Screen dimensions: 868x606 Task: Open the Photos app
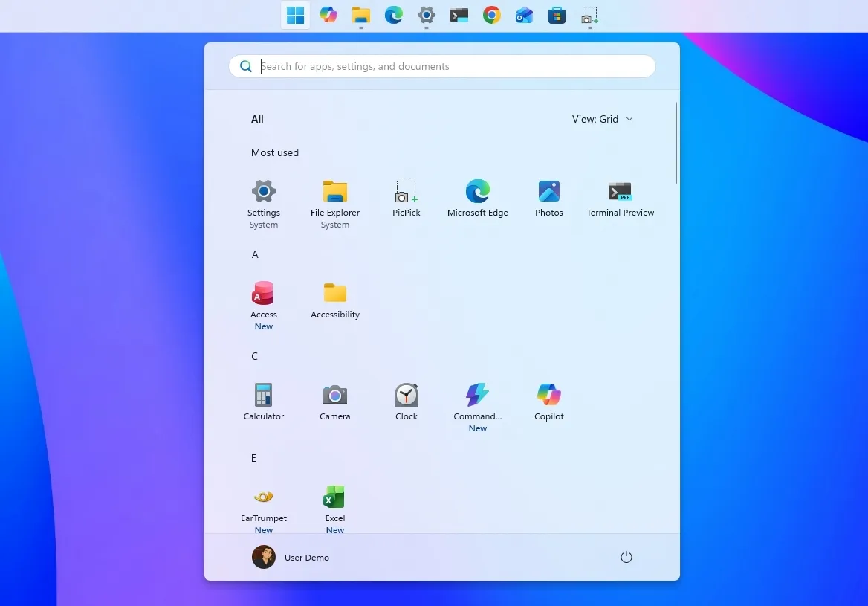548,199
